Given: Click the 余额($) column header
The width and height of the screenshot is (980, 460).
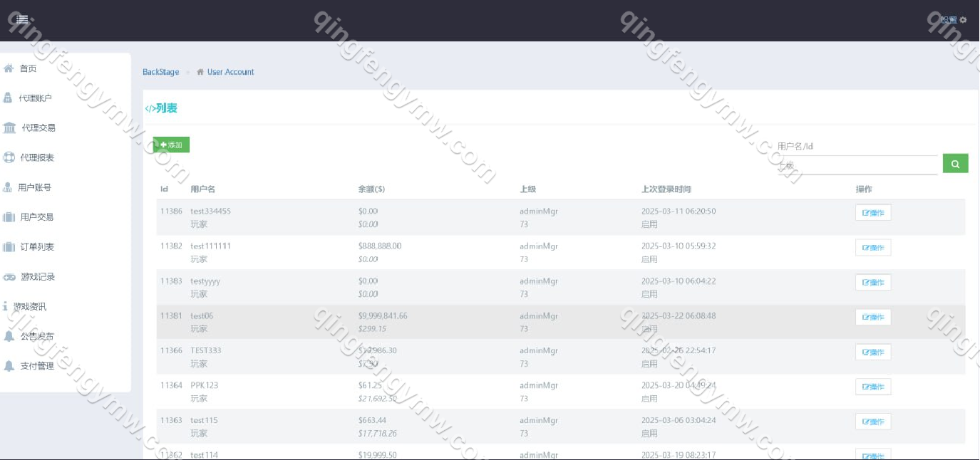Looking at the screenshot, I should pyautogui.click(x=371, y=189).
